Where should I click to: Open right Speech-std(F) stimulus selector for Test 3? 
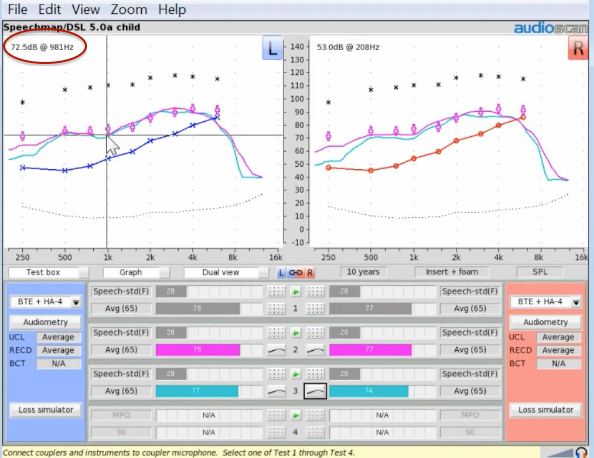(470, 374)
